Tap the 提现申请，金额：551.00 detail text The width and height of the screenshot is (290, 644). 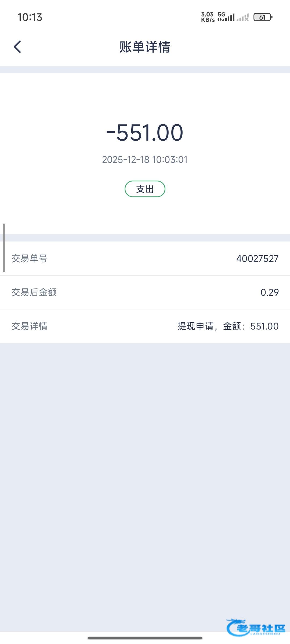coord(228,326)
